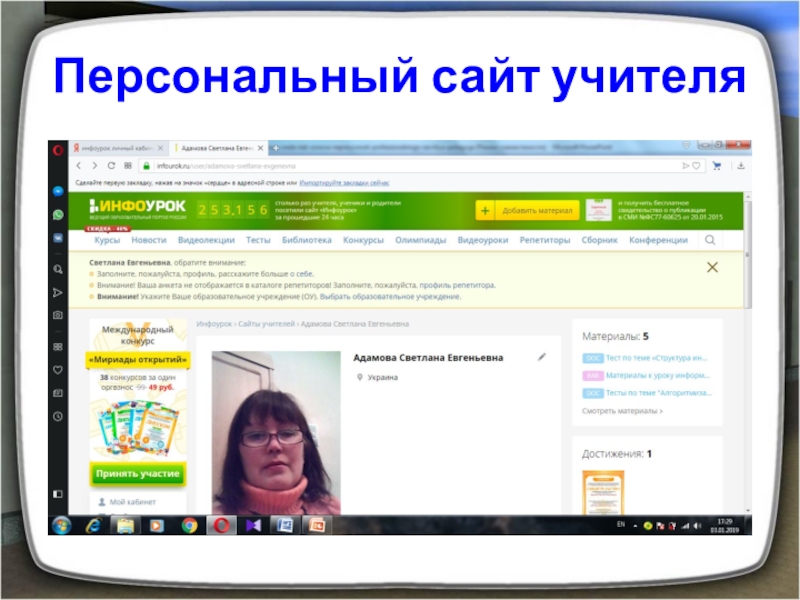Open the Конференции menu item
This screenshot has width=800, height=600.
(x=658, y=240)
